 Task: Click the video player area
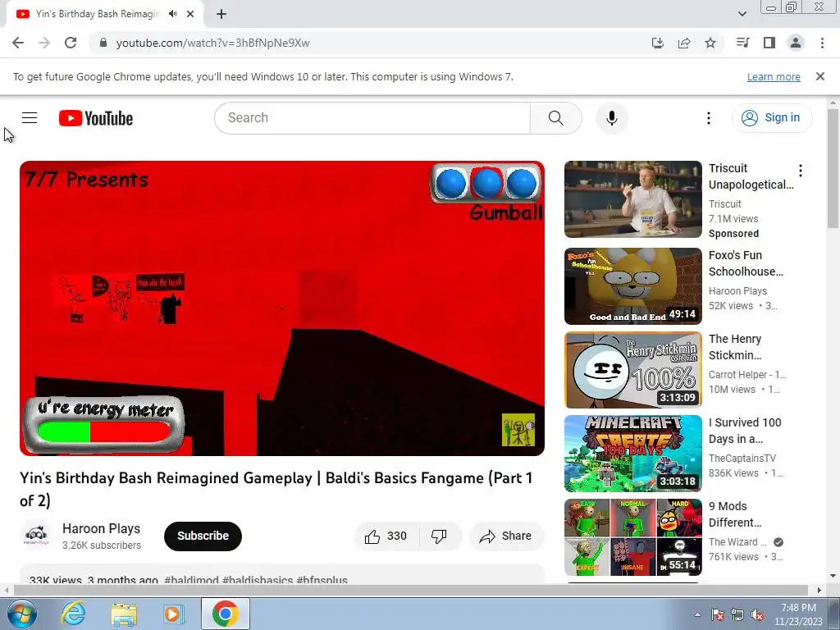[282, 308]
